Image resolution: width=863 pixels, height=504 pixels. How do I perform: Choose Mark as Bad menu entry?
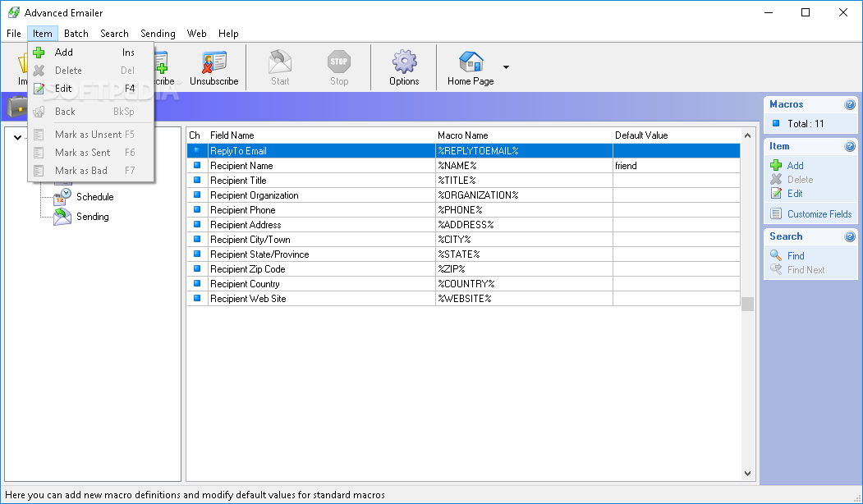tap(91, 171)
